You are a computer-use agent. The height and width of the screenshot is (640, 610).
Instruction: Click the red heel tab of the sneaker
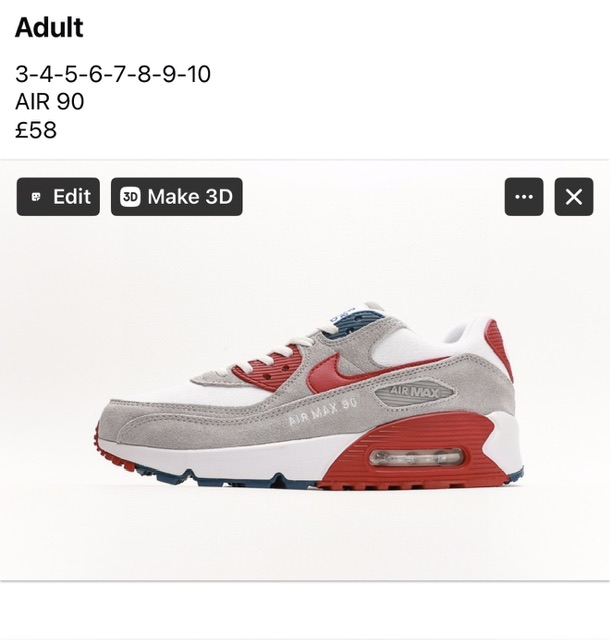point(501,349)
